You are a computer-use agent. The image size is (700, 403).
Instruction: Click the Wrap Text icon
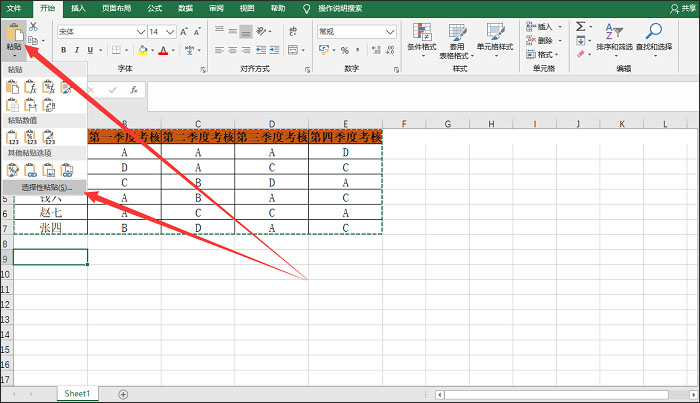[x=293, y=31]
